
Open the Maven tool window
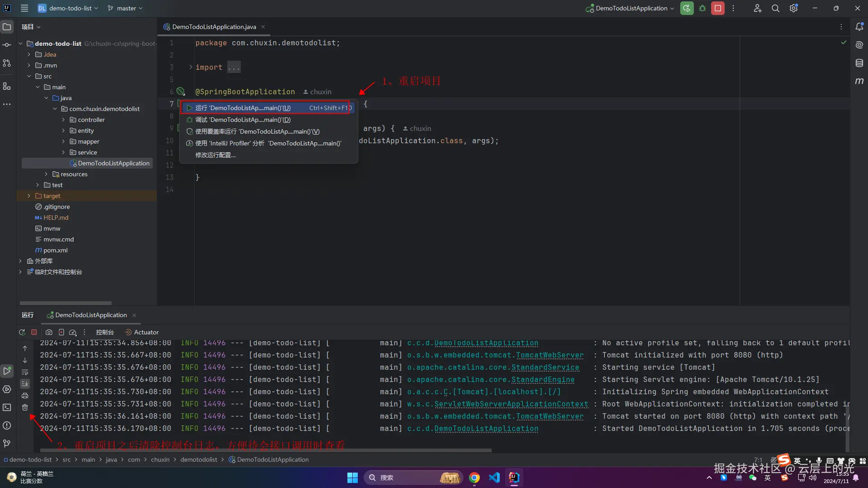(859, 81)
